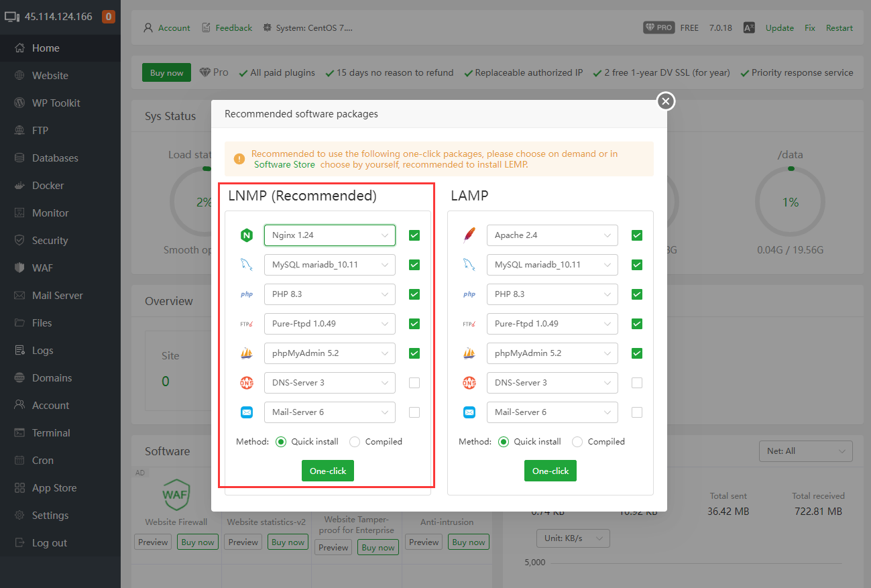Screen dimensions: 871x588
Task: Open the phpMyAdmin 5.2 dropdown in LAMP
Action: 553,353
